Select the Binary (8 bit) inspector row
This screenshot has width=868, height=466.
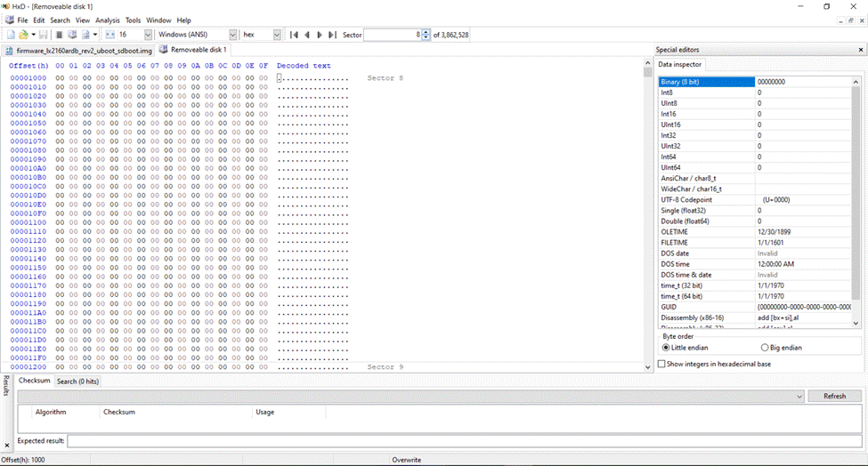(x=755, y=82)
